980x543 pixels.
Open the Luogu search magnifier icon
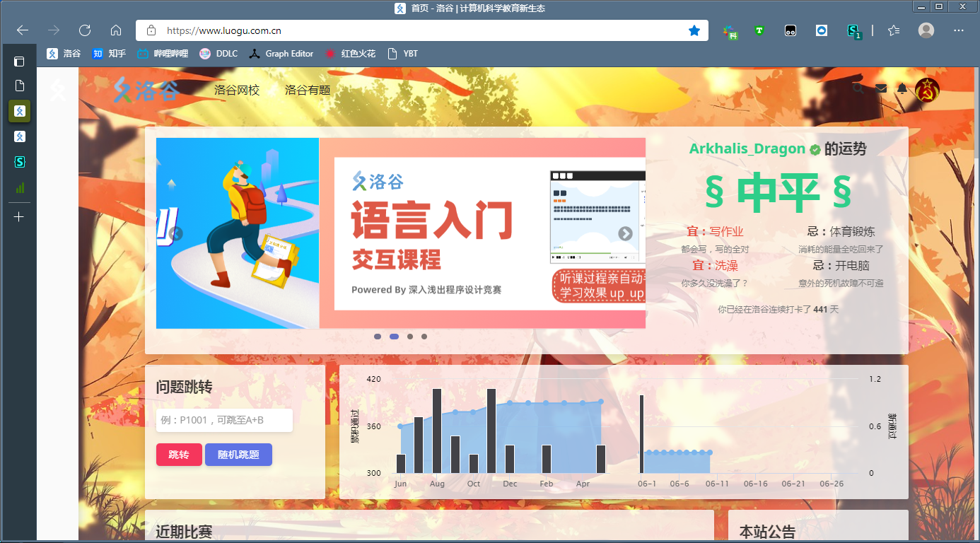coord(858,88)
